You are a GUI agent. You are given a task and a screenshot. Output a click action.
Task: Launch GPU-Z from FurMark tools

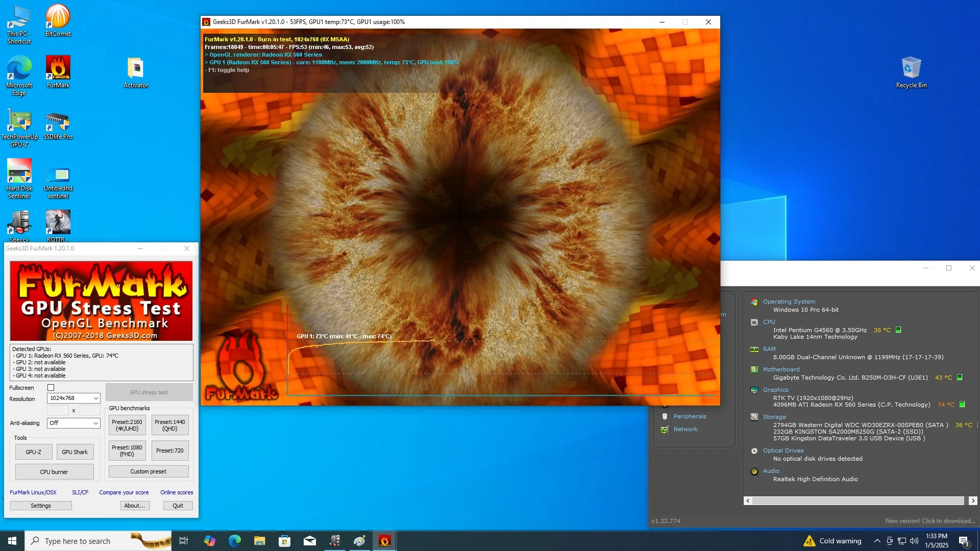(x=34, y=453)
